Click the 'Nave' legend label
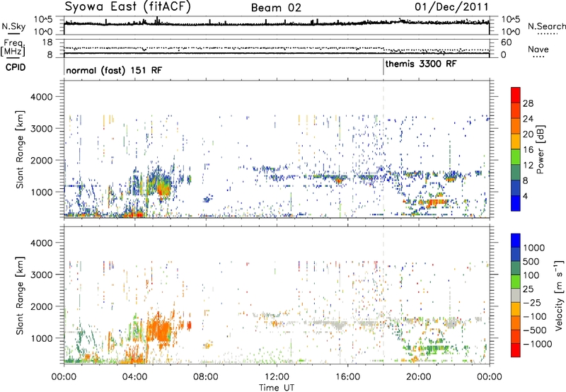 pos(538,50)
